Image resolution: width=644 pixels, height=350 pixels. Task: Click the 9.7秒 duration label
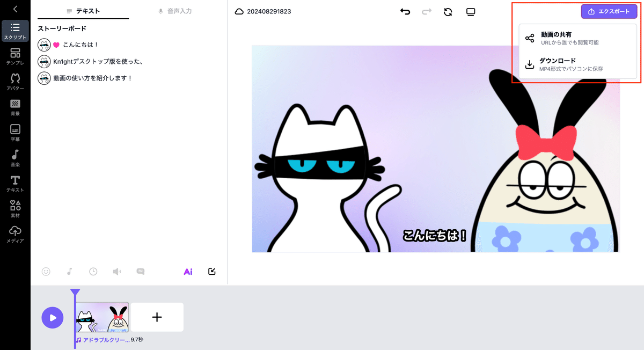coord(137,340)
